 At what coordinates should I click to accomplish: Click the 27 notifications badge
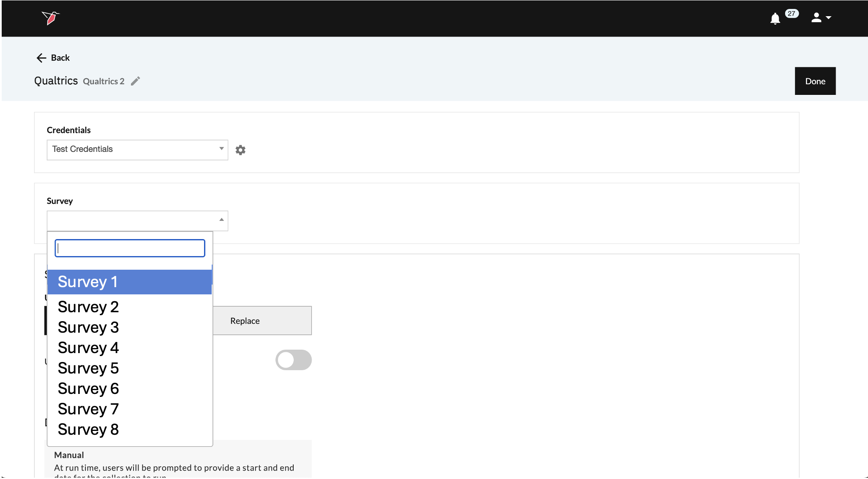(791, 14)
